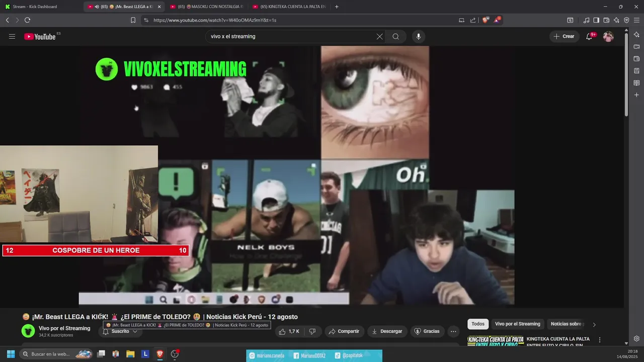This screenshot has height=362, width=644.
Task: Open Brave Shields lion icon in address bar
Action: point(485,20)
